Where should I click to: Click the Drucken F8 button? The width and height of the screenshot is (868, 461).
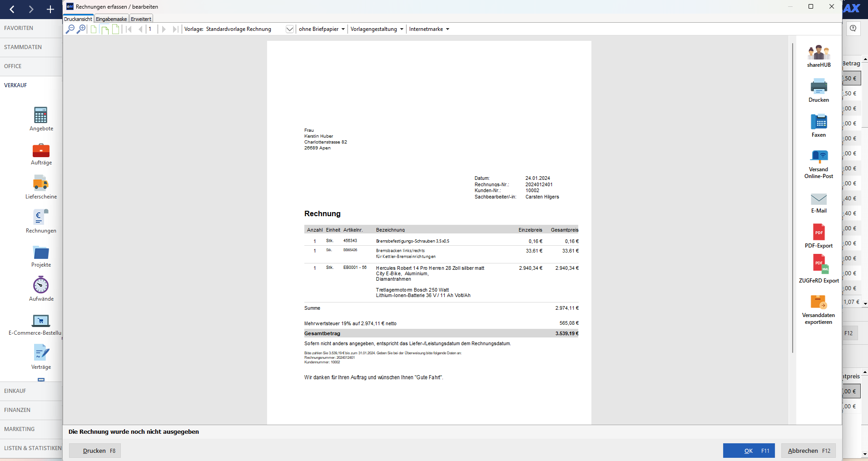coord(95,451)
